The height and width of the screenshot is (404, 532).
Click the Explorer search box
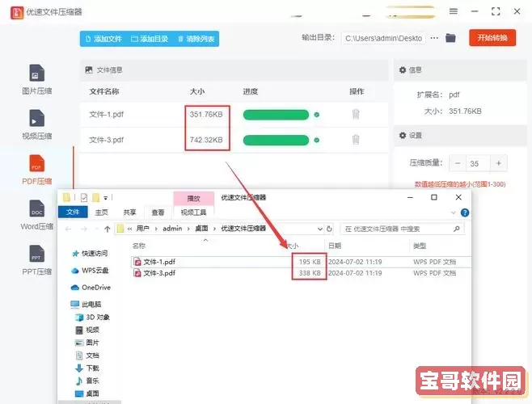point(403,229)
